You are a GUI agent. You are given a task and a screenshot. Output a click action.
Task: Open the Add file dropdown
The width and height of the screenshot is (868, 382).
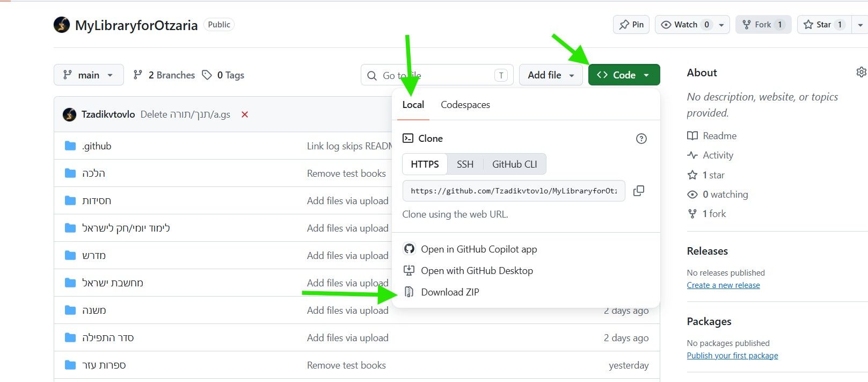click(551, 75)
